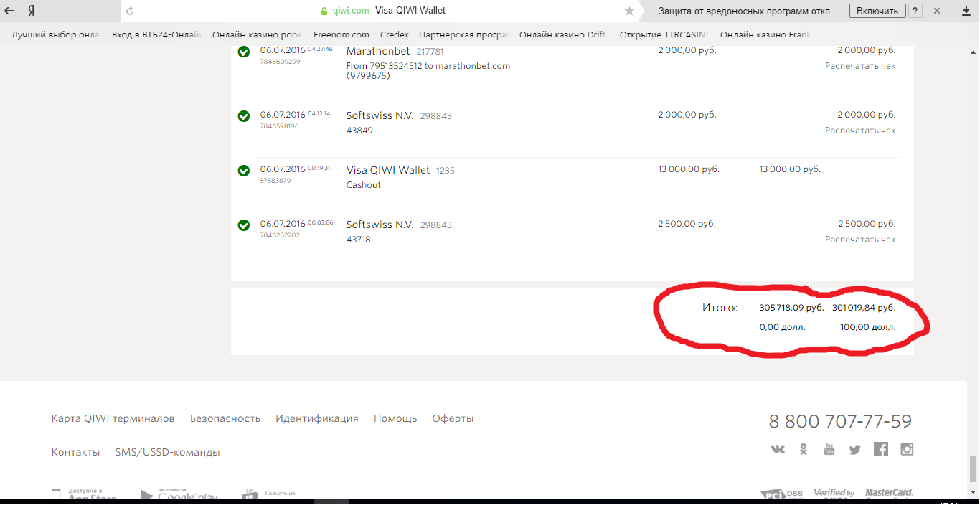
Task: Click the green check icon beside payment 43718
Action: coord(244,225)
